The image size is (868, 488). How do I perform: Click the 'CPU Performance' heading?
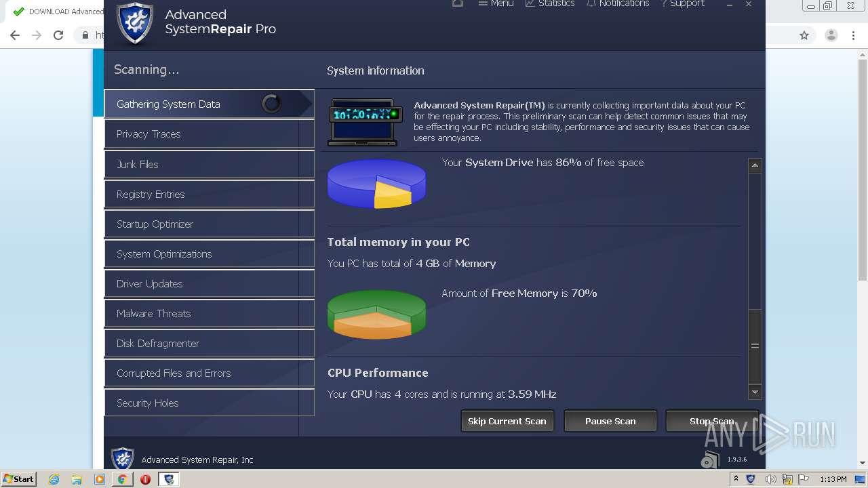(378, 373)
